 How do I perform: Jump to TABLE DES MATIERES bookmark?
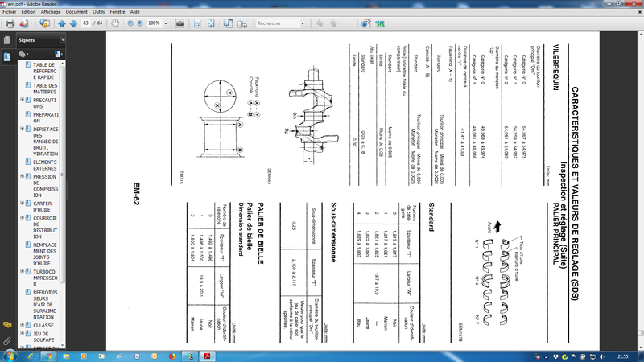(x=45, y=88)
